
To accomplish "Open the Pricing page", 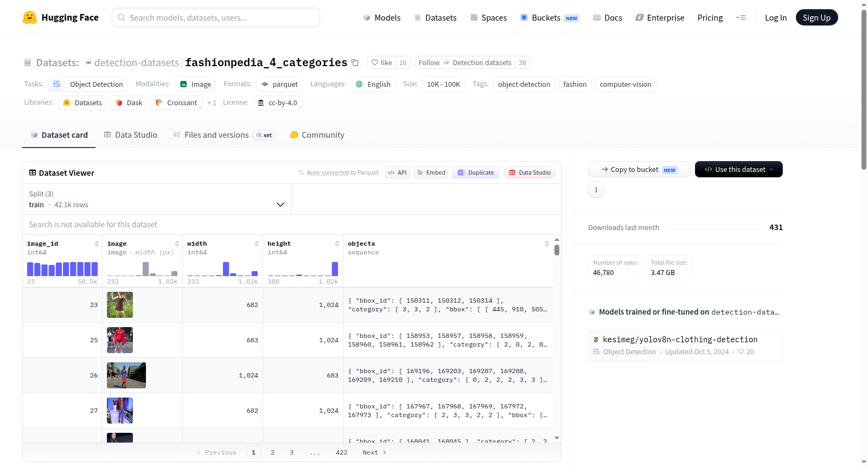I will coord(710,17).
